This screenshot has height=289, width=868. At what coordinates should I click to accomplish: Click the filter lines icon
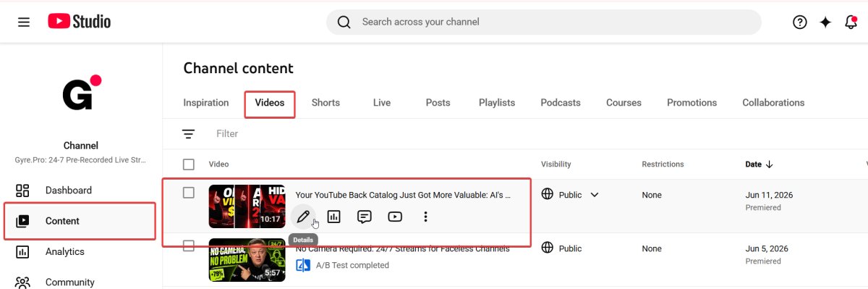(x=189, y=134)
